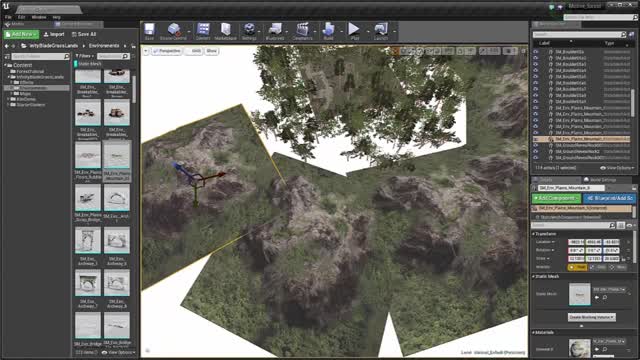This screenshot has height=360, width=640.
Task: Open the File menu
Action: pyautogui.click(x=8, y=17)
